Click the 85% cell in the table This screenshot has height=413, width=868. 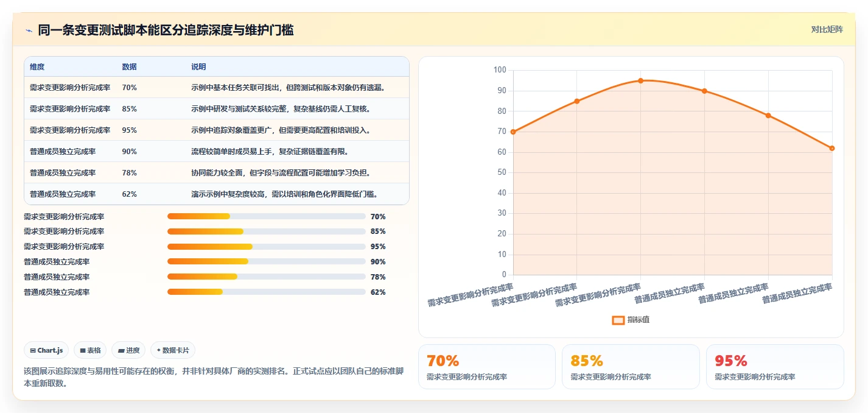(129, 109)
